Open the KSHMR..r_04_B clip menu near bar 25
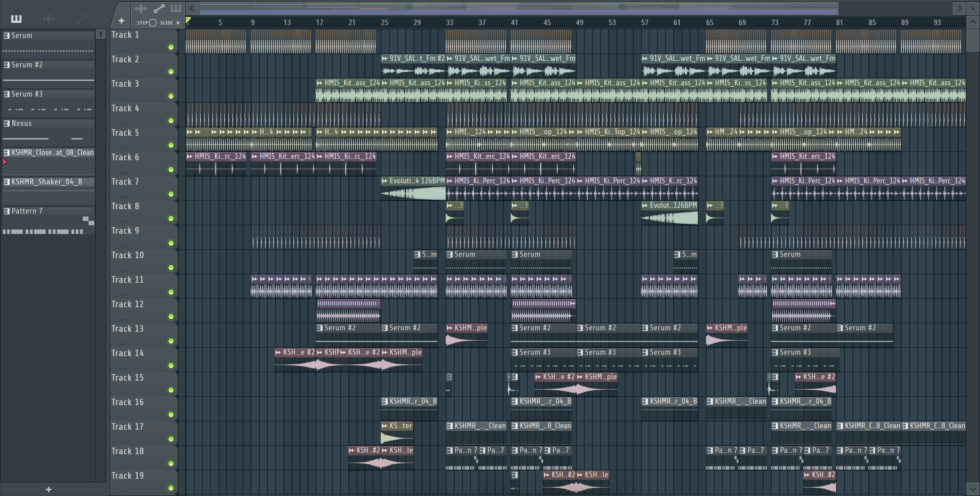Screen dimensions: 980x496 pyautogui.click(x=385, y=401)
